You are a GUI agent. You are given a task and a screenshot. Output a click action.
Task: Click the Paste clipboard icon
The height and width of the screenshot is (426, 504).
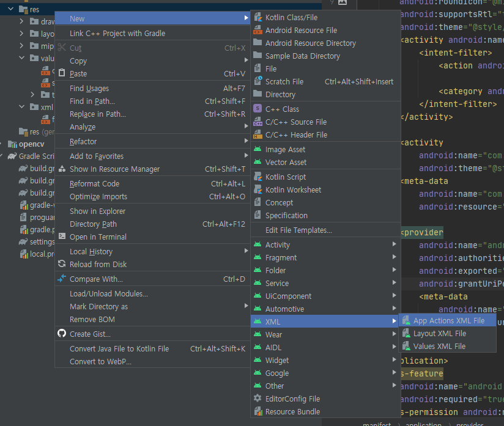click(62, 73)
